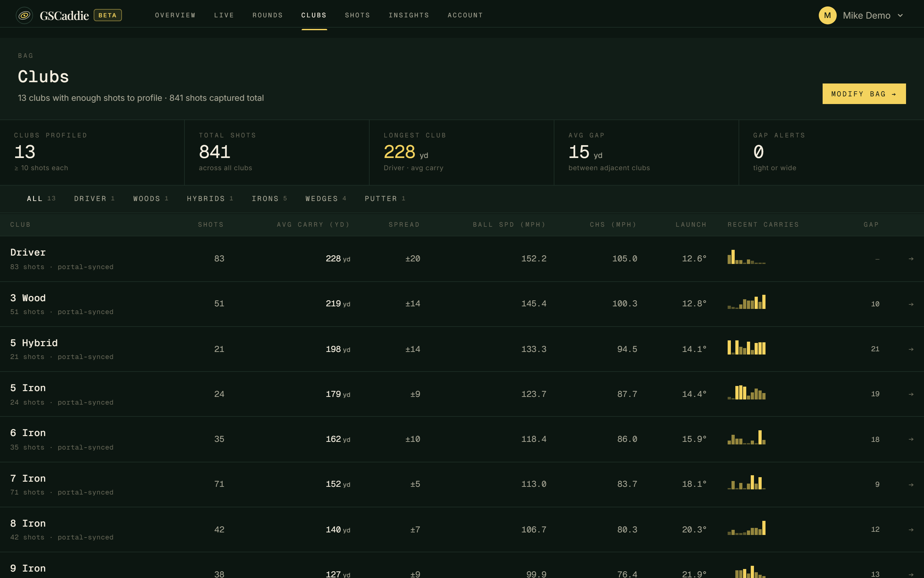Expand the Mike Demo account chevron

900,16
